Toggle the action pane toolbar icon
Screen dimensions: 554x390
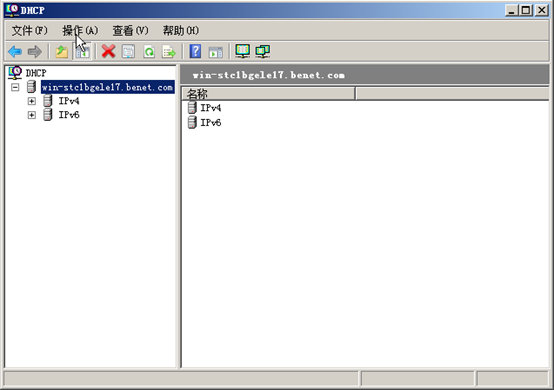tap(216, 52)
